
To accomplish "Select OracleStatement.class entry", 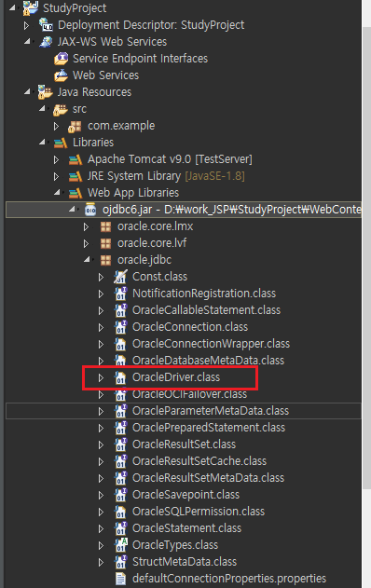I will (x=186, y=528).
